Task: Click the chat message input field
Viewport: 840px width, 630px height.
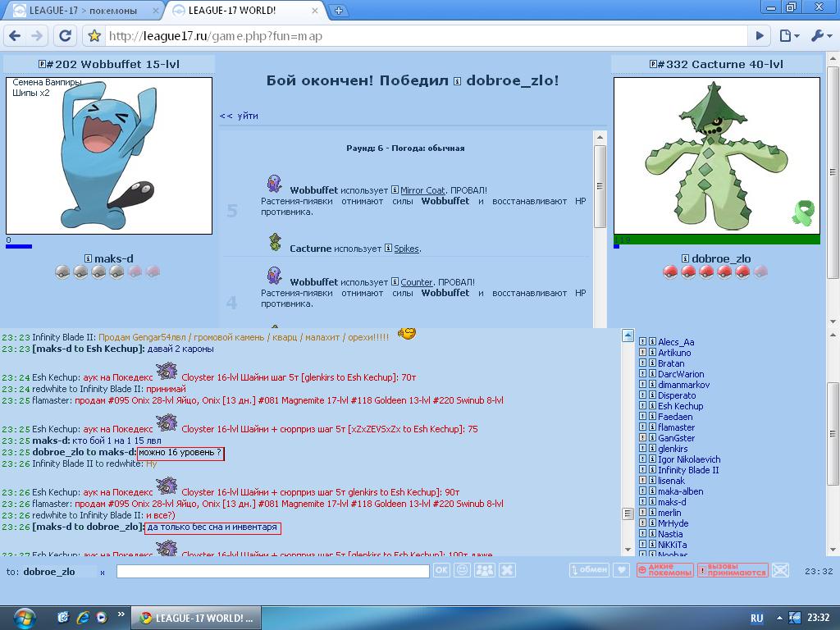Action: click(x=272, y=571)
